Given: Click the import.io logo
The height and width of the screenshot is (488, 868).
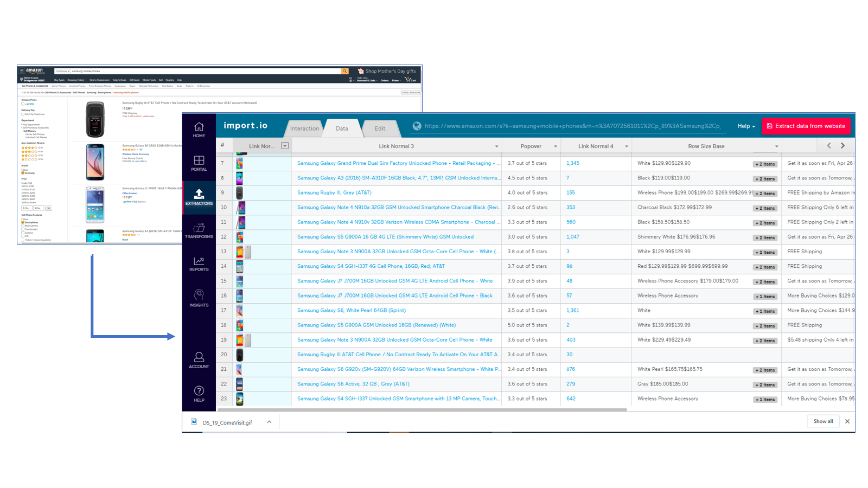Looking at the screenshot, I should [x=246, y=125].
